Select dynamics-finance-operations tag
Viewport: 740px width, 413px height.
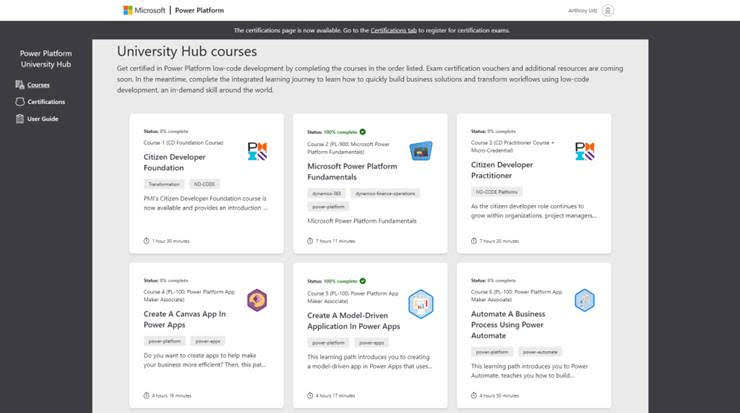[x=385, y=194]
